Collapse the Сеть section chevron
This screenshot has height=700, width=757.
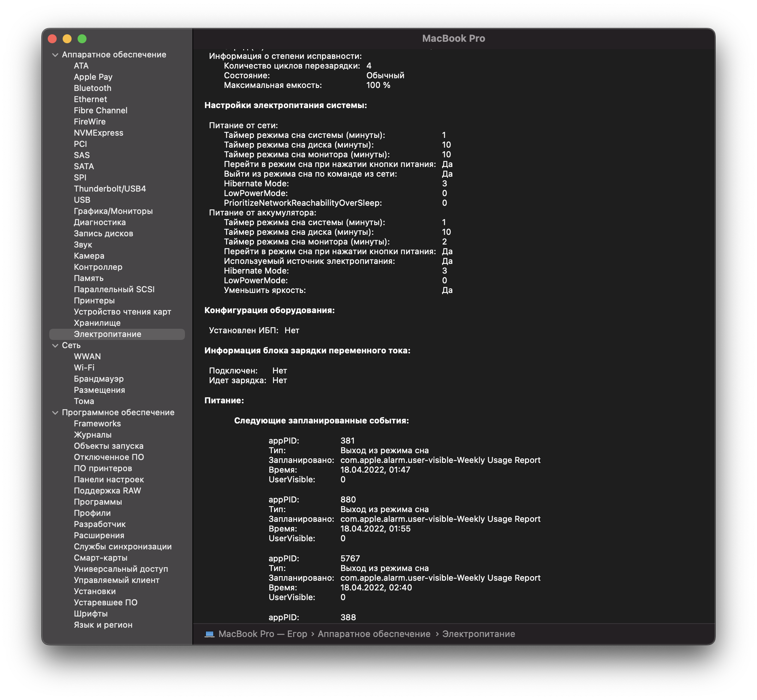55,346
